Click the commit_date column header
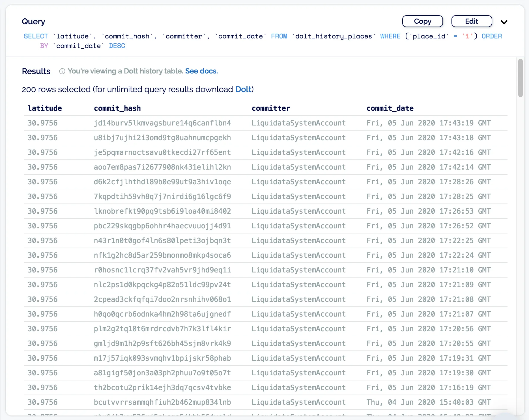 tap(390, 109)
